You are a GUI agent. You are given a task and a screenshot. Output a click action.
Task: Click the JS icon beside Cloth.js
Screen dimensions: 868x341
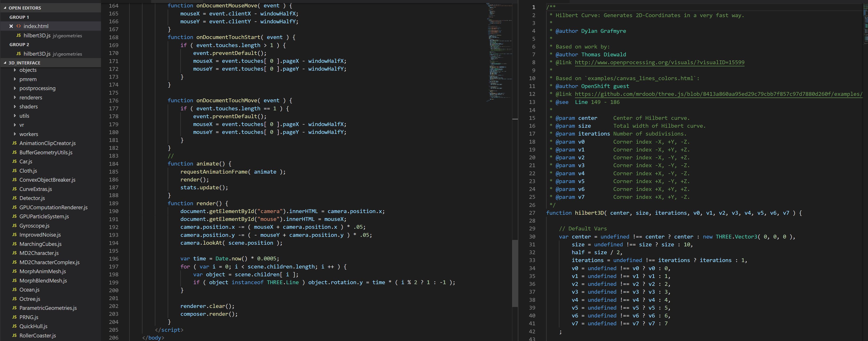(x=14, y=171)
